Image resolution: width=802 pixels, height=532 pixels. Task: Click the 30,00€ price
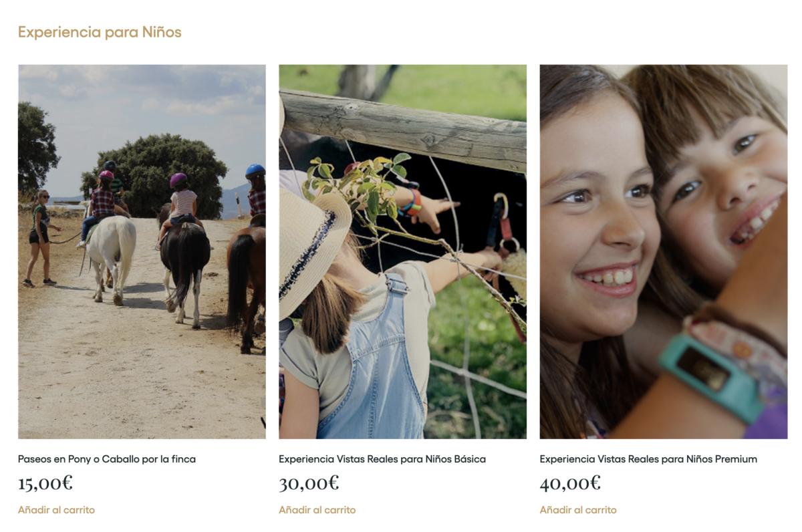(x=309, y=483)
